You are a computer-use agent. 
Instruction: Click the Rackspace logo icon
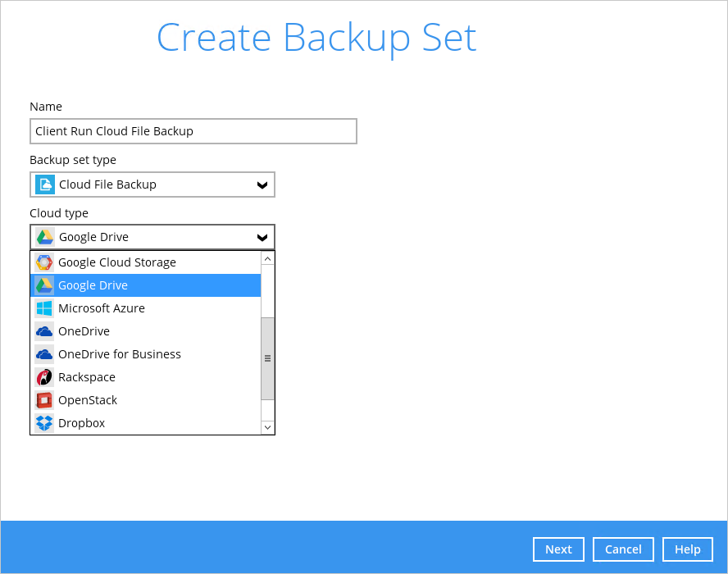[x=44, y=377]
